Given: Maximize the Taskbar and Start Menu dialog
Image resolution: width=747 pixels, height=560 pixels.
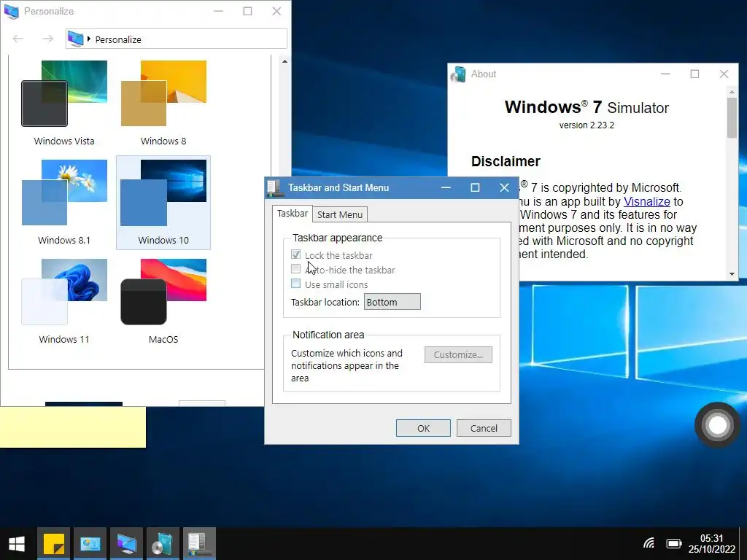Looking at the screenshot, I should pyautogui.click(x=475, y=187).
